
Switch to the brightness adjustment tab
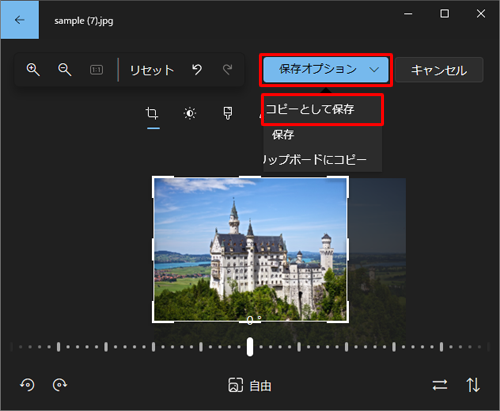point(190,113)
